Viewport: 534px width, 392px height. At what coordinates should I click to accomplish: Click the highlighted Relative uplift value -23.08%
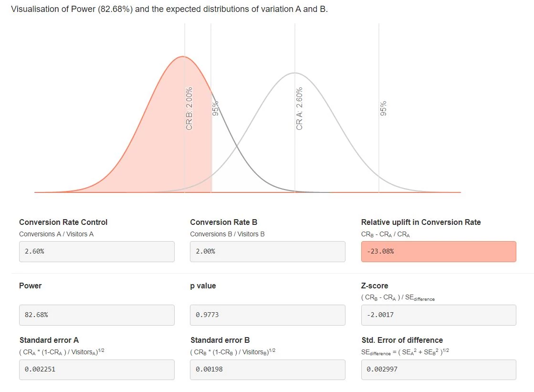click(x=439, y=251)
